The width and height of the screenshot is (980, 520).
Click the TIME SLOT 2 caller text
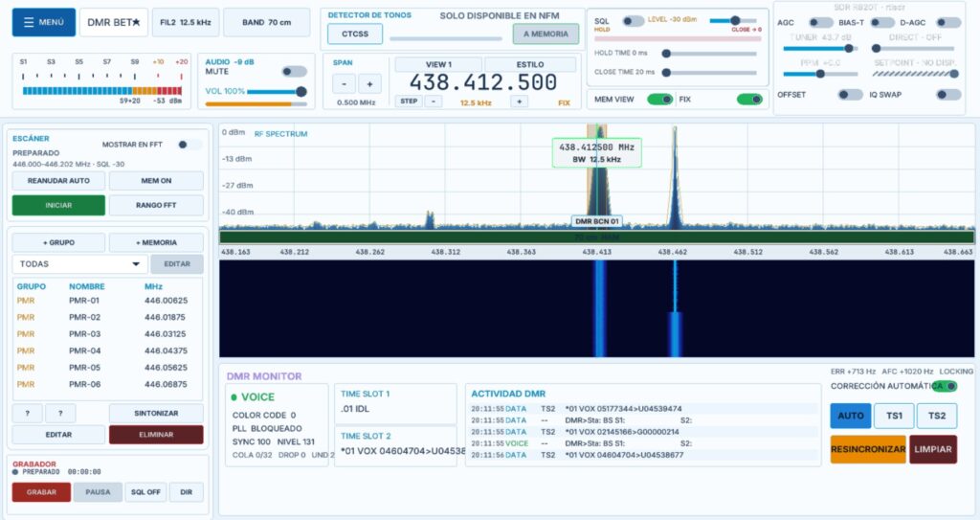point(403,450)
